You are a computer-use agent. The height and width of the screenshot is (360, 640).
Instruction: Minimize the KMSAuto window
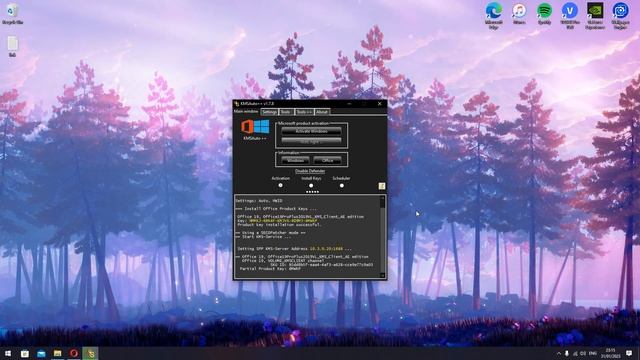349,104
